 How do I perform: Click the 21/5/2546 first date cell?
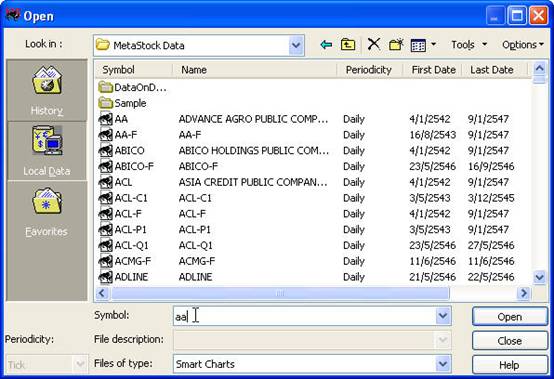(x=432, y=277)
